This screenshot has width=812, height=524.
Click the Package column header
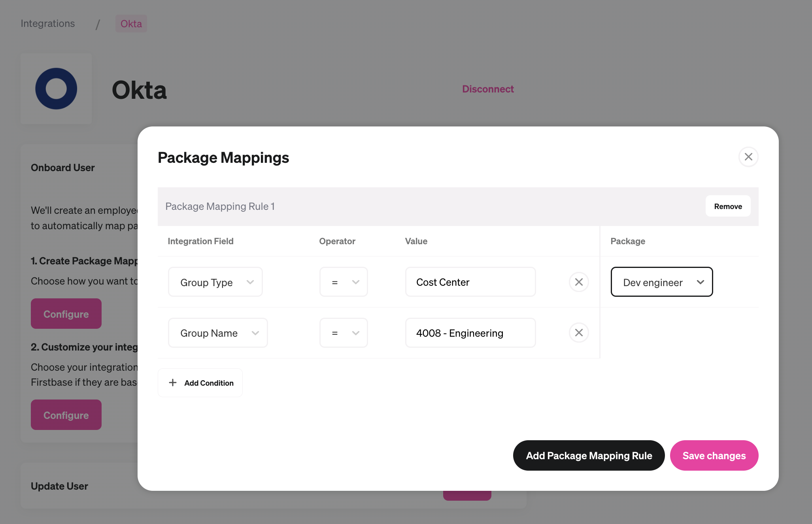[x=628, y=241]
